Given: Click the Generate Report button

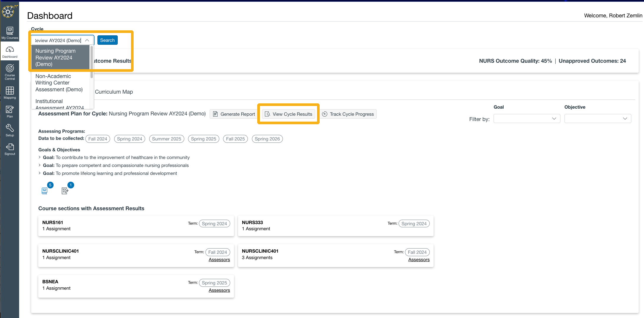Looking at the screenshot, I should [234, 114].
